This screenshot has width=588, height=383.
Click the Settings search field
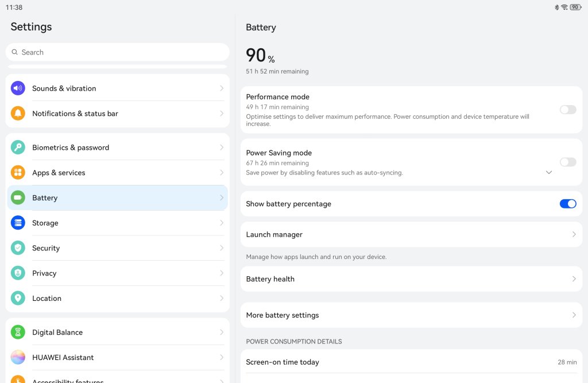(x=117, y=52)
